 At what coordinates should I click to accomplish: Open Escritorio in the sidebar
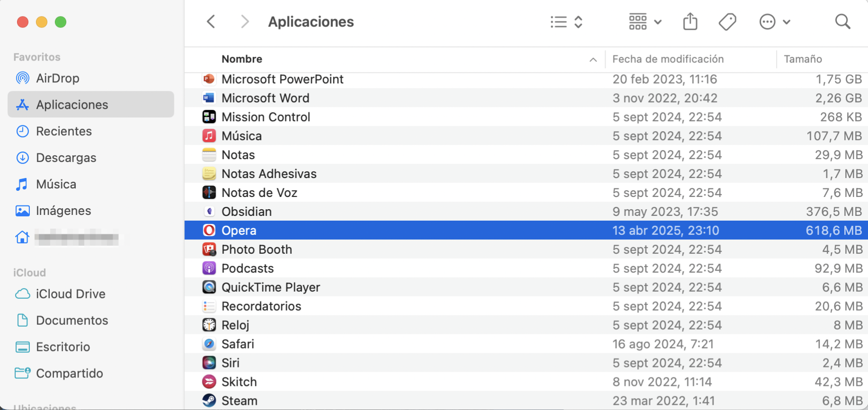pos(91,347)
